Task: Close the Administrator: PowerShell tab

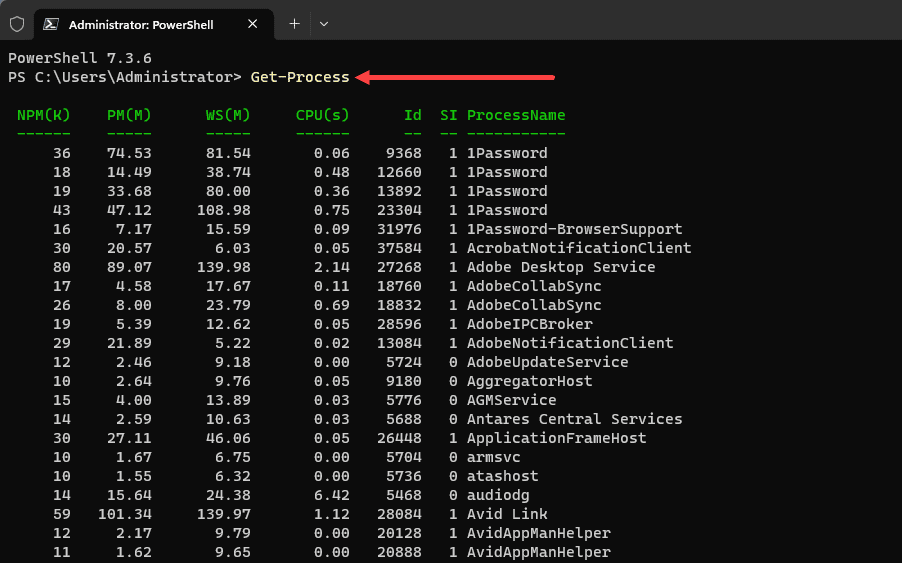Action: click(254, 24)
